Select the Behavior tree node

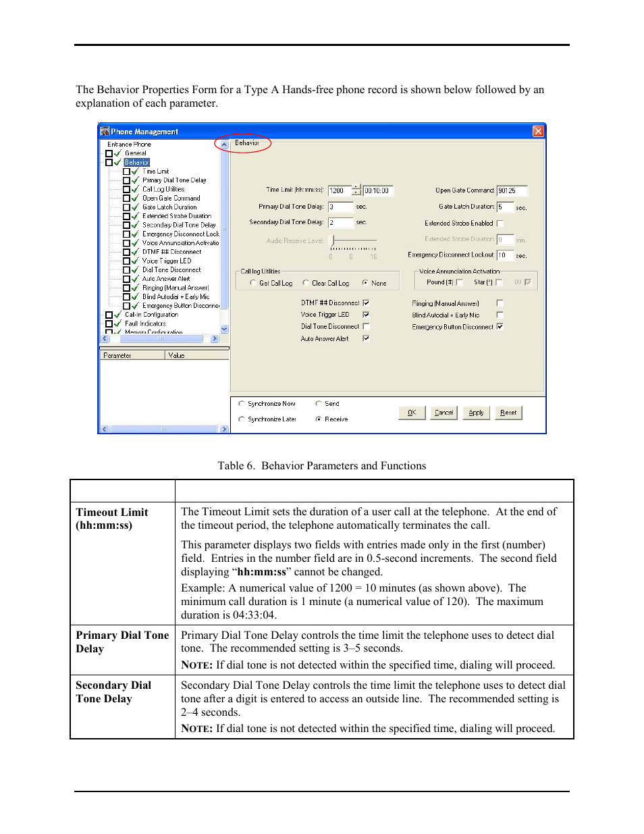tap(137, 162)
